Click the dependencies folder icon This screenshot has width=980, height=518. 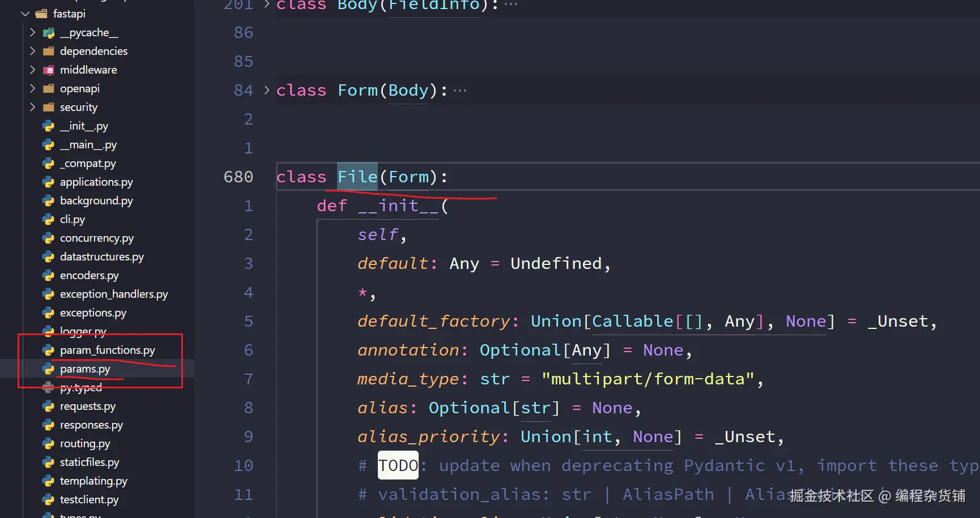pos(49,51)
